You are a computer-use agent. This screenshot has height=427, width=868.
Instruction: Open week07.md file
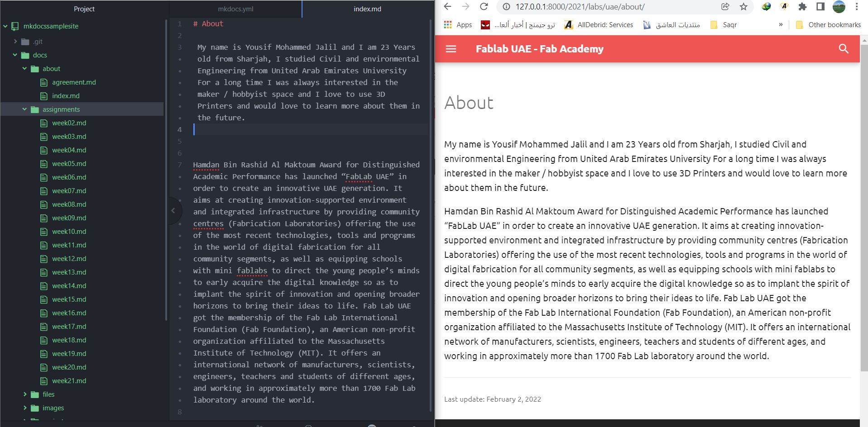click(x=69, y=191)
